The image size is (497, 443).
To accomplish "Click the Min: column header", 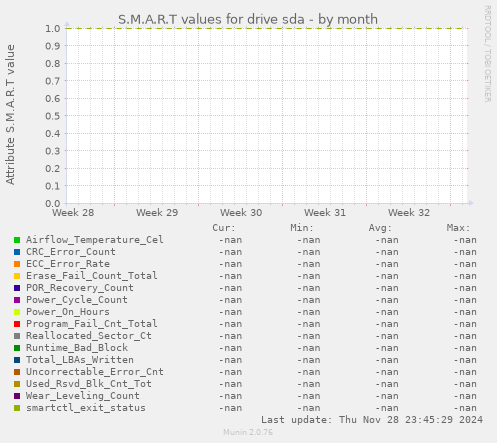I will (x=302, y=228).
